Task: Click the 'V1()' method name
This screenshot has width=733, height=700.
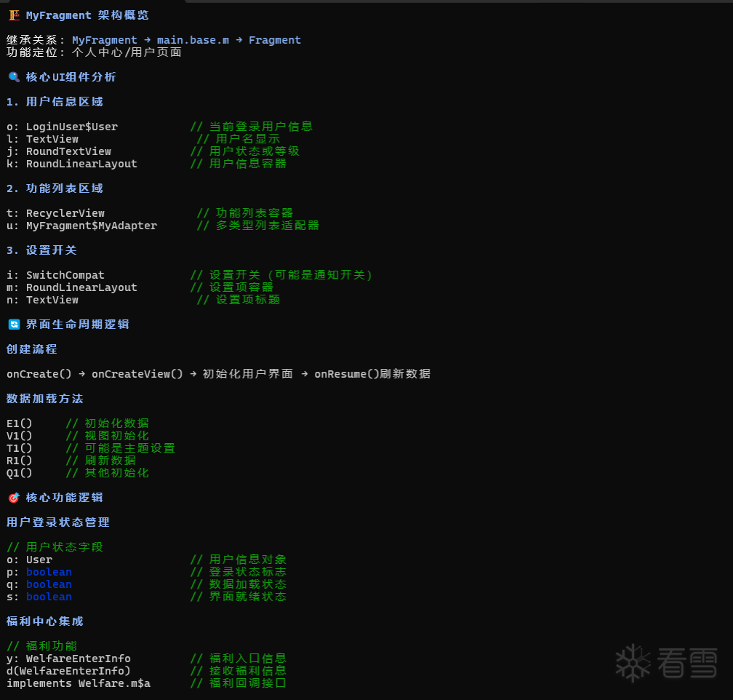Action: [20, 436]
